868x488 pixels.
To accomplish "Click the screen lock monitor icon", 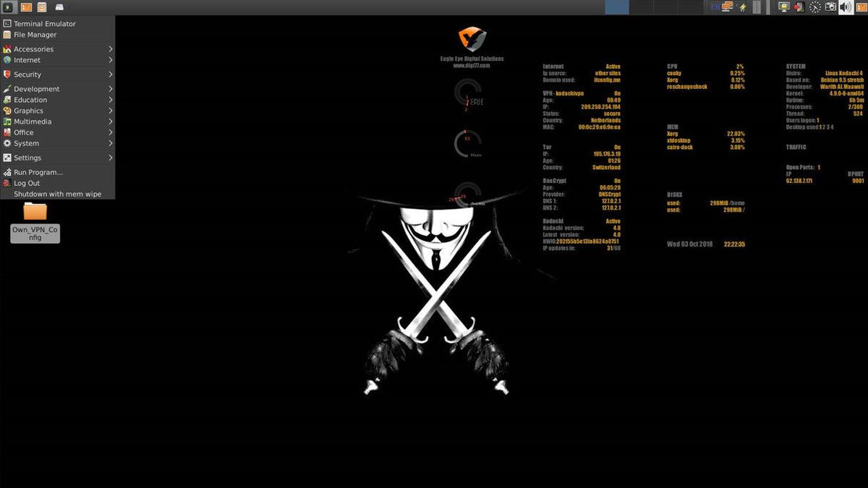I will (x=783, y=7).
